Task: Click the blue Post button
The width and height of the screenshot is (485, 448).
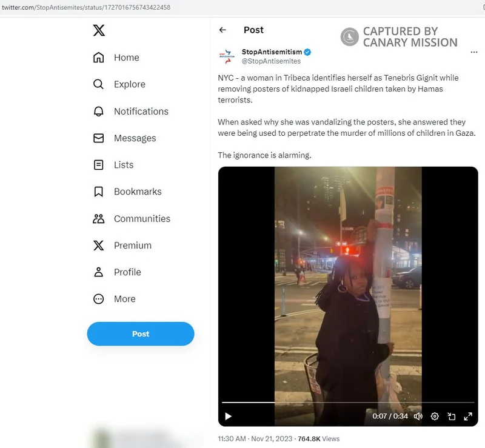Action: [x=141, y=334]
